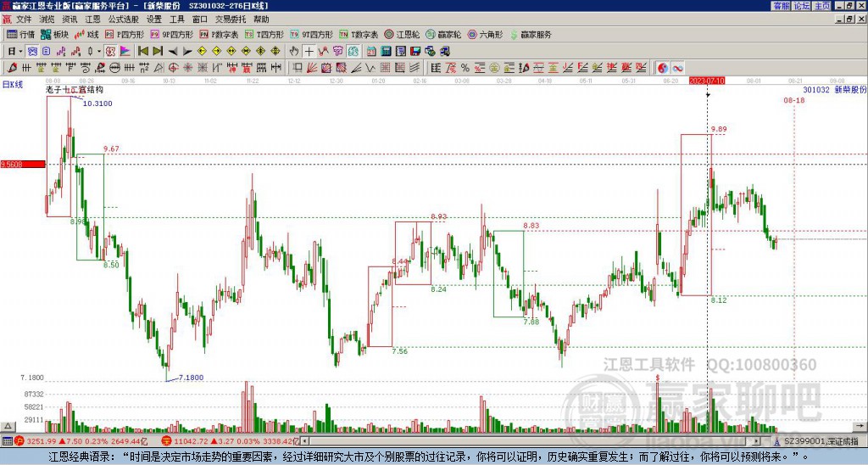
Task: Open 赢家服务 service
Action: pyautogui.click(x=531, y=34)
